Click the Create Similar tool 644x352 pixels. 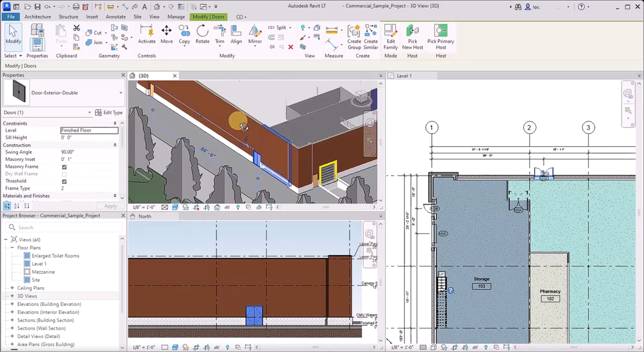(371, 37)
